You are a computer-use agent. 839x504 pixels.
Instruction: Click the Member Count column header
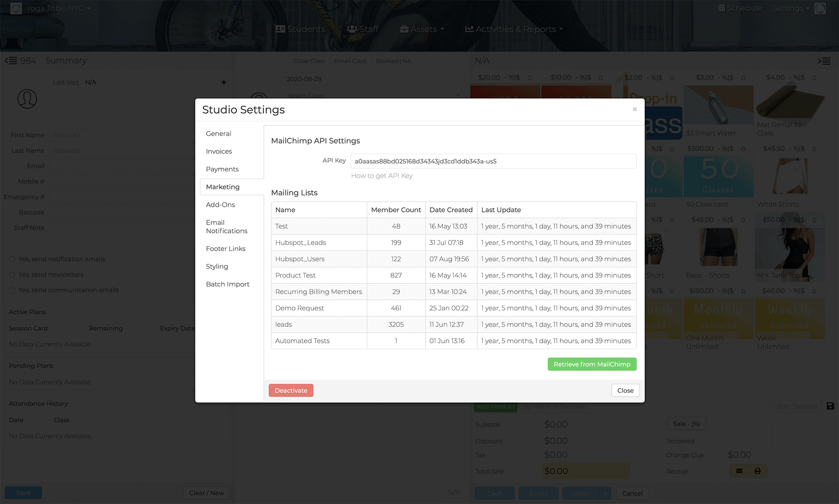click(x=396, y=210)
